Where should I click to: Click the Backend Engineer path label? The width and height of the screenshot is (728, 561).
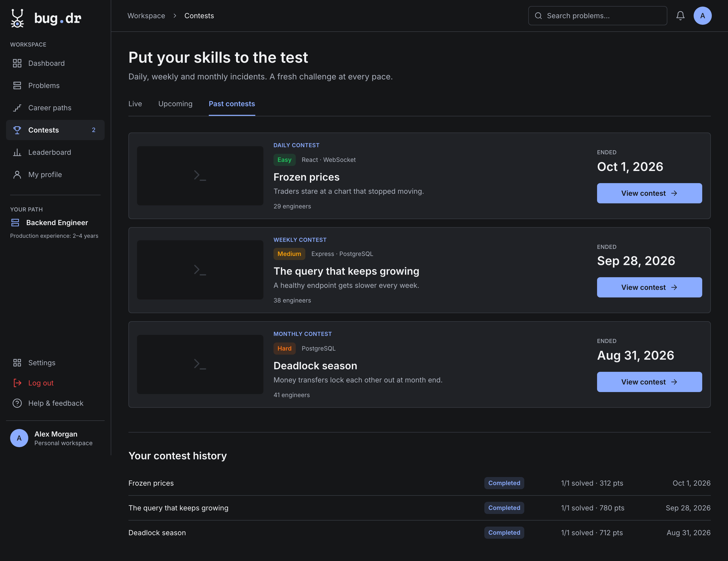[x=57, y=223]
